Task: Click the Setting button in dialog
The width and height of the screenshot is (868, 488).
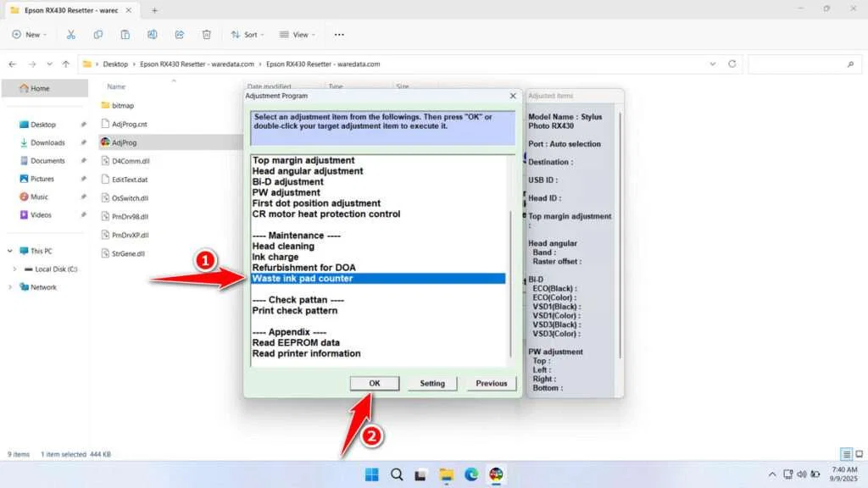Action: (431, 383)
